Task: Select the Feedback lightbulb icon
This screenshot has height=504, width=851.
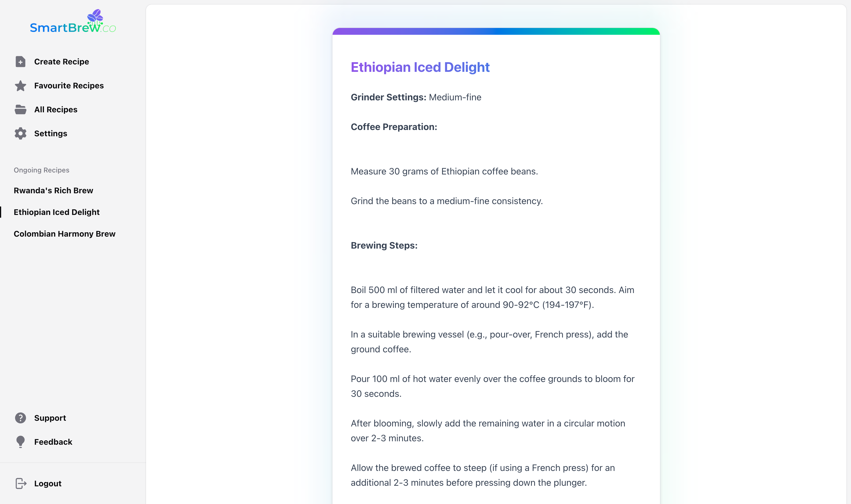Action: 20,442
